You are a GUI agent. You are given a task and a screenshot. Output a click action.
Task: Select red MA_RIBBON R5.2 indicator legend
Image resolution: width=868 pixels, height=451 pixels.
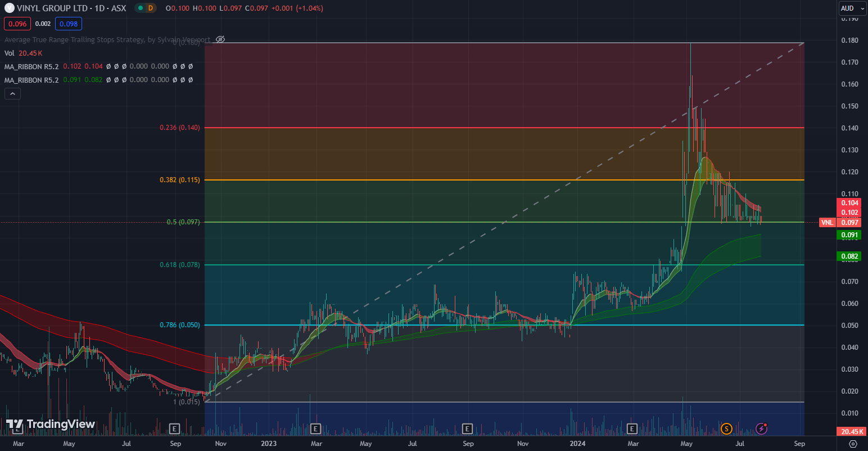click(31, 66)
